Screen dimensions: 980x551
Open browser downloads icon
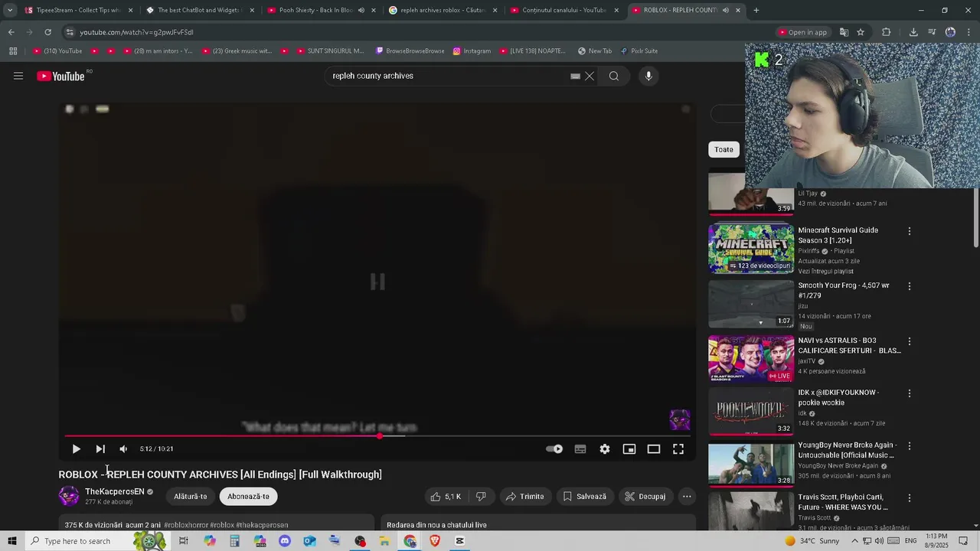(913, 32)
